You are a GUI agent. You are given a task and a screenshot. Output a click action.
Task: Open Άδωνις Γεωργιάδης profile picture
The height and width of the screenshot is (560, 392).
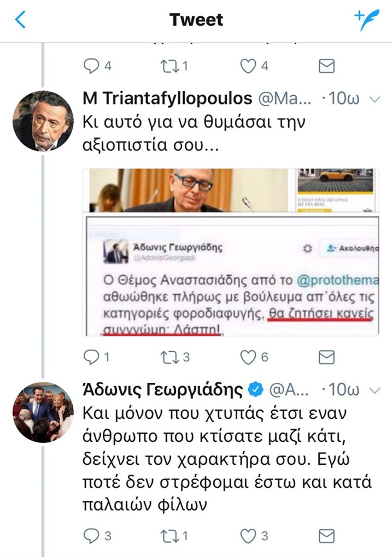pyautogui.click(x=43, y=412)
